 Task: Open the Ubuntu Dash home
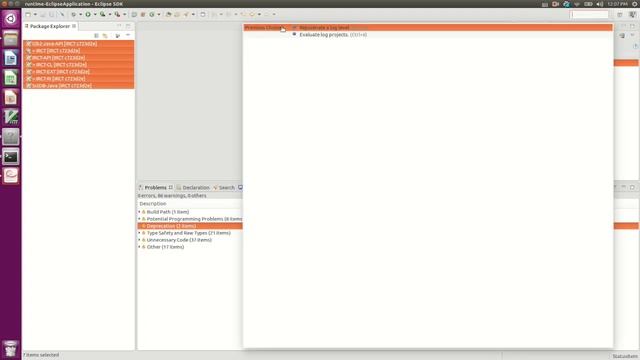pyautogui.click(x=11, y=19)
